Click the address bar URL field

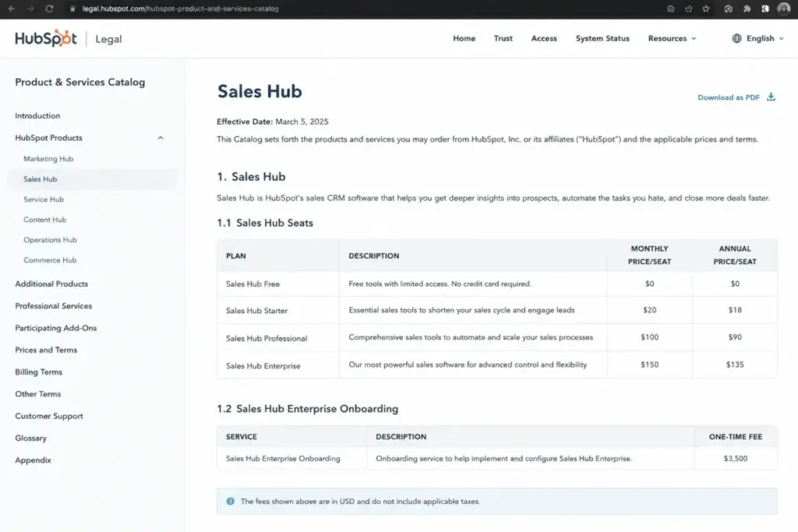point(181,9)
